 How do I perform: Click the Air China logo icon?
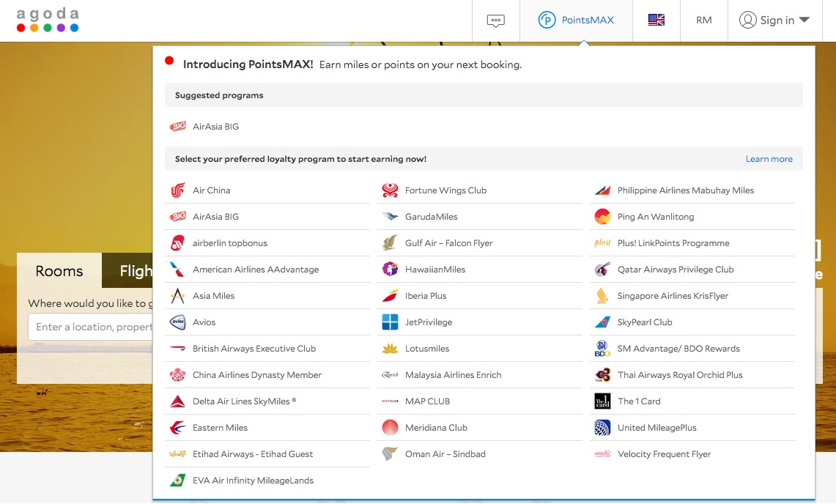tap(177, 190)
